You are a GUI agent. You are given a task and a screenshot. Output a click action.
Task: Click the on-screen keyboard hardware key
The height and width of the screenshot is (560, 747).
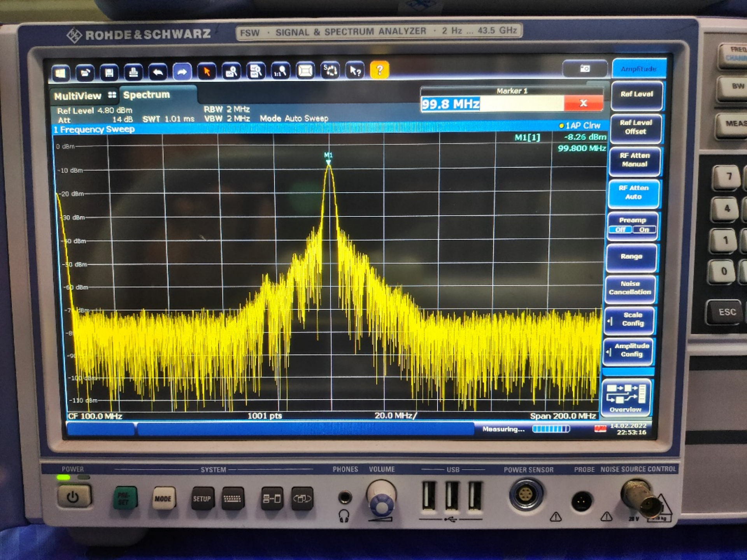(233, 499)
